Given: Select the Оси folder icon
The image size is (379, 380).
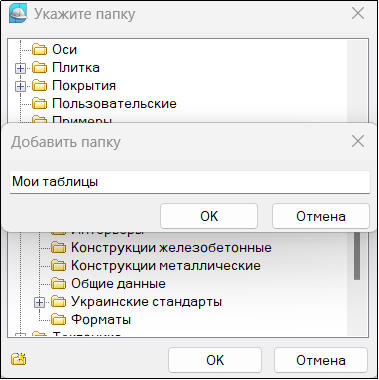Looking at the screenshot, I should coord(40,50).
